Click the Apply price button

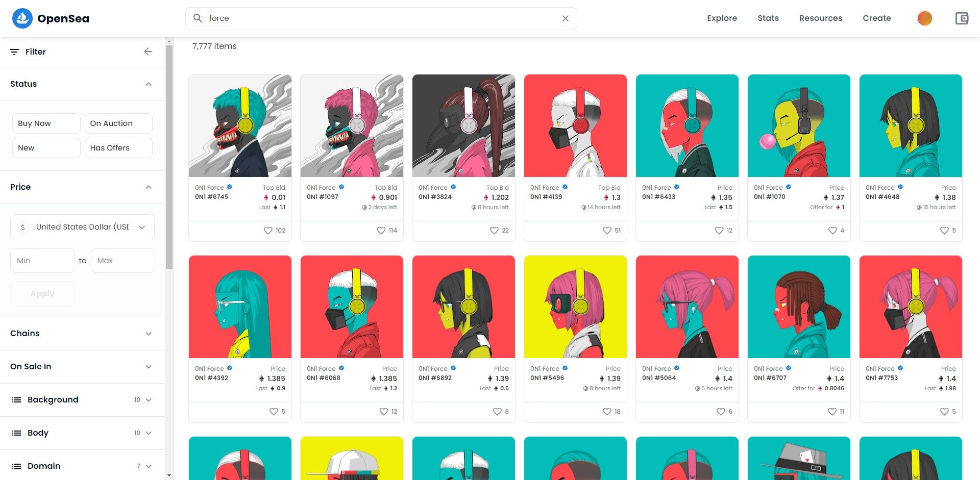(x=42, y=294)
